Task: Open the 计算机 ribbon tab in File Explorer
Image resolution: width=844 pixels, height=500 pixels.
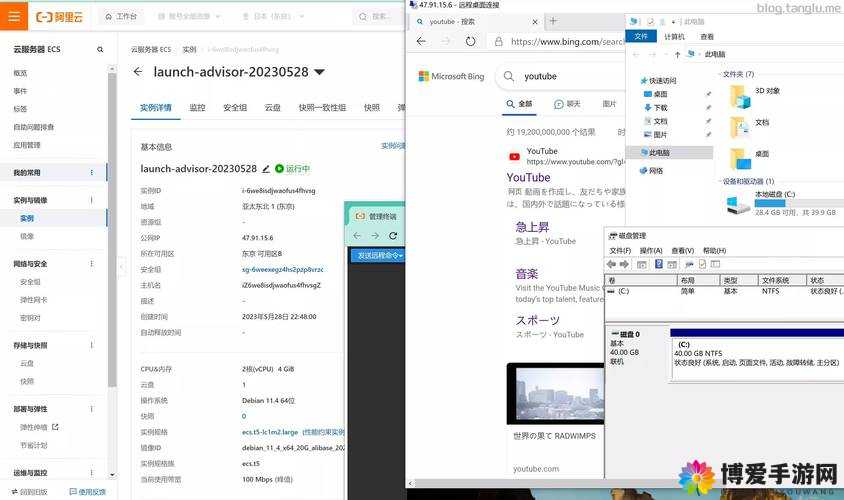Action: pyautogui.click(x=674, y=37)
